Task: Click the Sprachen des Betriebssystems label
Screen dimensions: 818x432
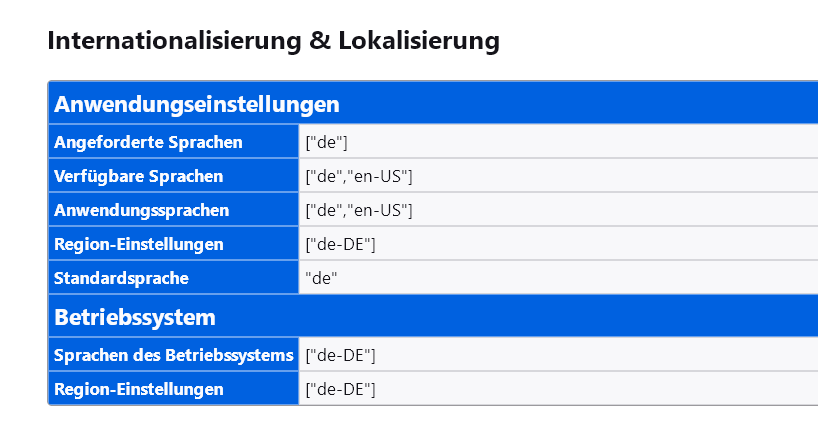Action: (174, 355)
